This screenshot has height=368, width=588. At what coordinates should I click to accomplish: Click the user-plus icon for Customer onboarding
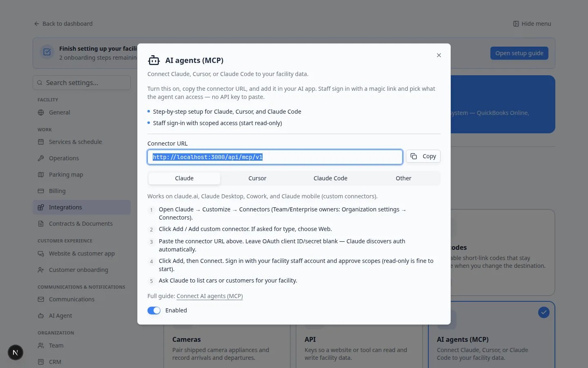pyautogui.click(x=41, y=270)
